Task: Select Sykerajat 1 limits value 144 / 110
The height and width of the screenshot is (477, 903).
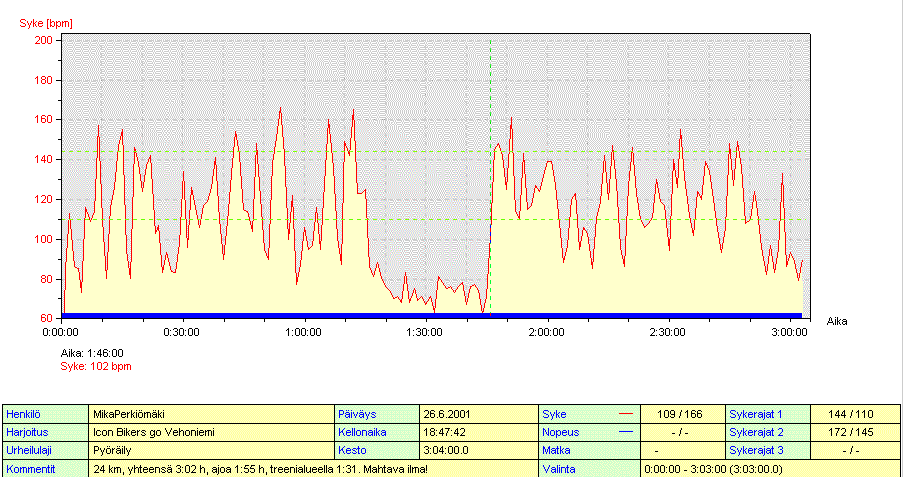Action: tap(853, 413)
